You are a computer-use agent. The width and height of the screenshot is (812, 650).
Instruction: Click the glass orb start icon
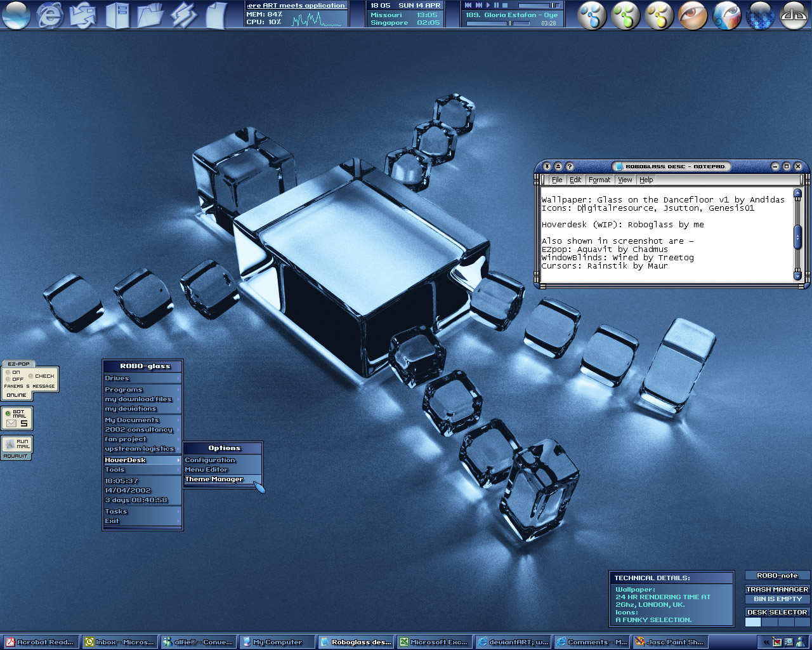point(16,15)
